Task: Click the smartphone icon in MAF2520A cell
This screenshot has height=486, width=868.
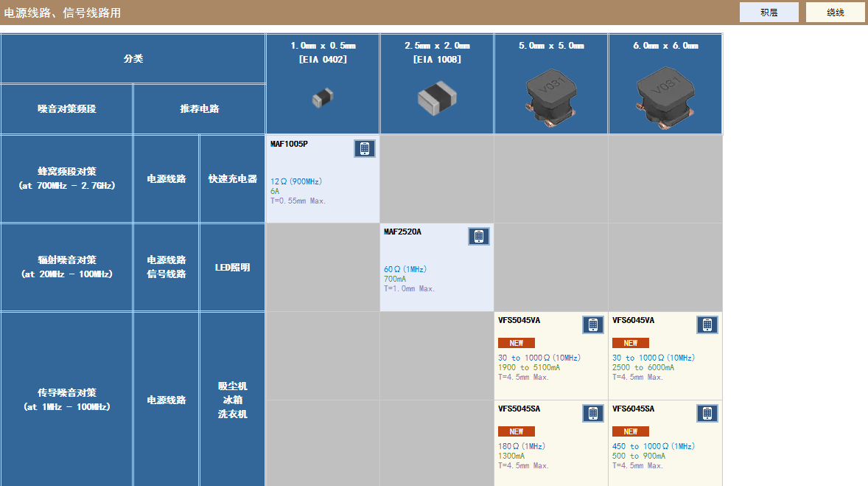Action: tap(478, 237)
